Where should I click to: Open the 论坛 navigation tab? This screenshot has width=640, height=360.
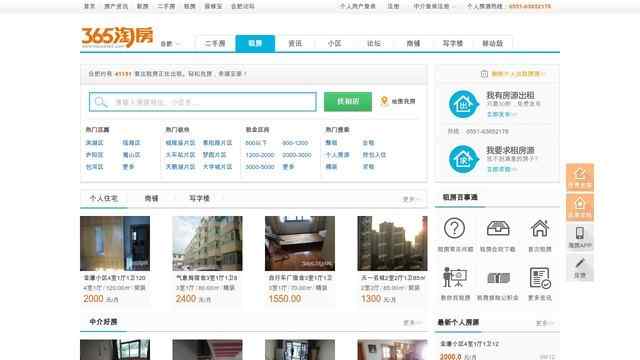pos(374,43)
